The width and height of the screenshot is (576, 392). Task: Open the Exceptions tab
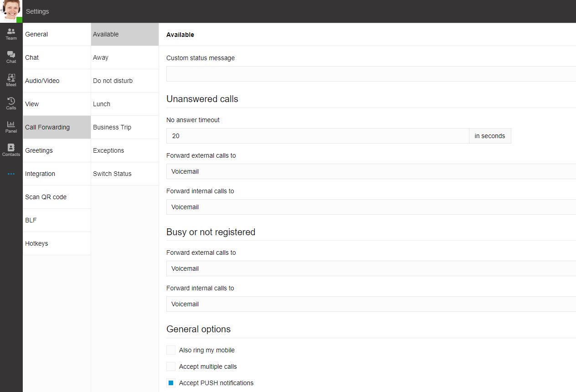click(125, 150)
